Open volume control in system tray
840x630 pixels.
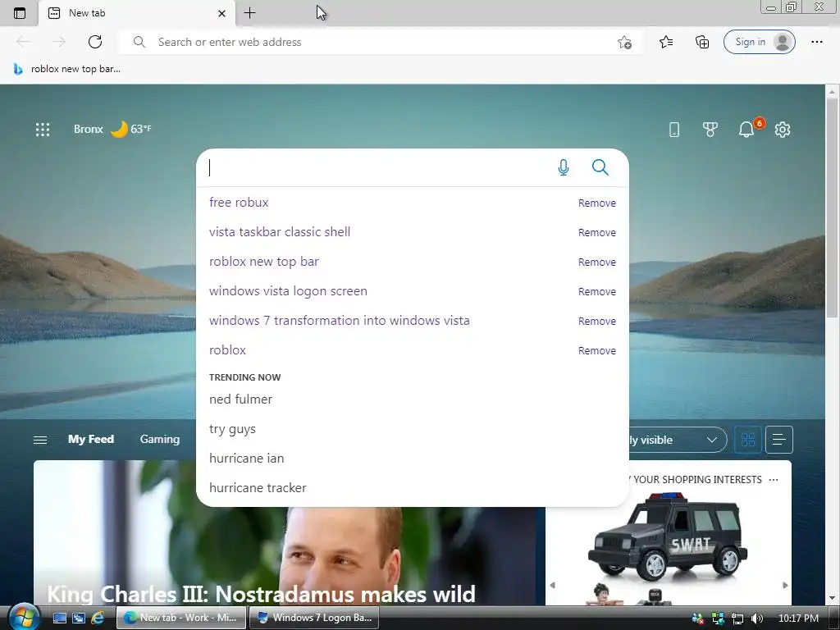click(757, 619)
